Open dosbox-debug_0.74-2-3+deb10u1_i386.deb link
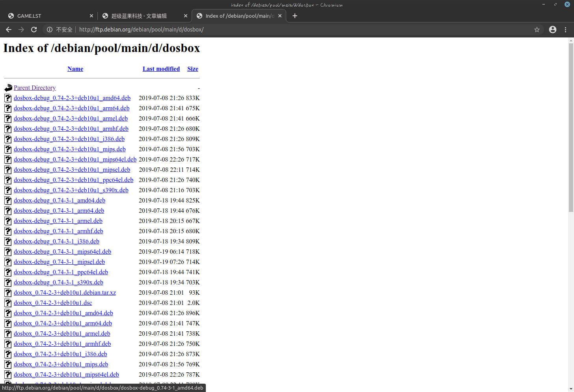574x392 pixels. pyautogui.click(x=69, y=139)
